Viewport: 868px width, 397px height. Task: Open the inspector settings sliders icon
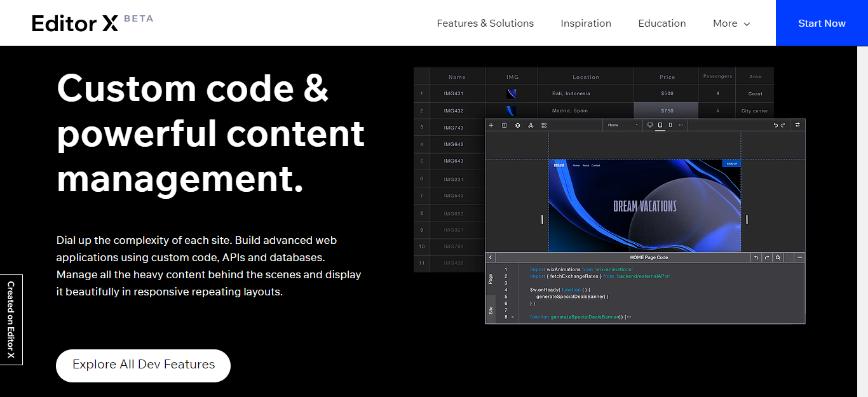coord(797,125)
